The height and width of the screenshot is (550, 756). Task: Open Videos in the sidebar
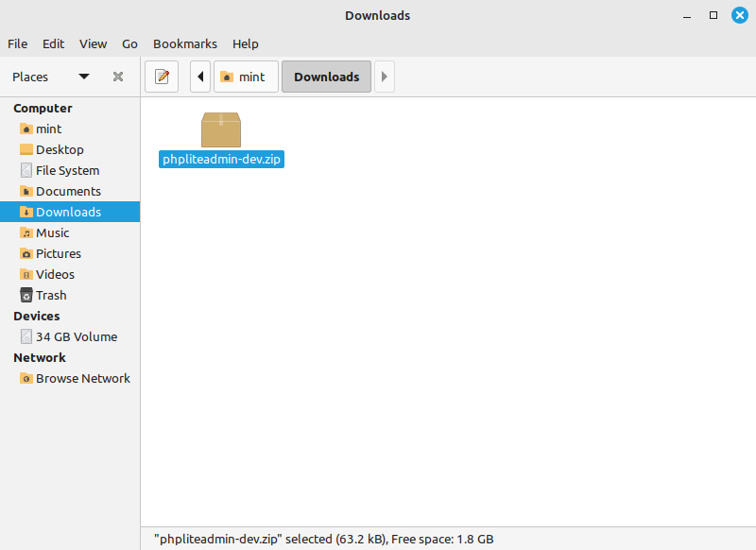pos(70,274)
